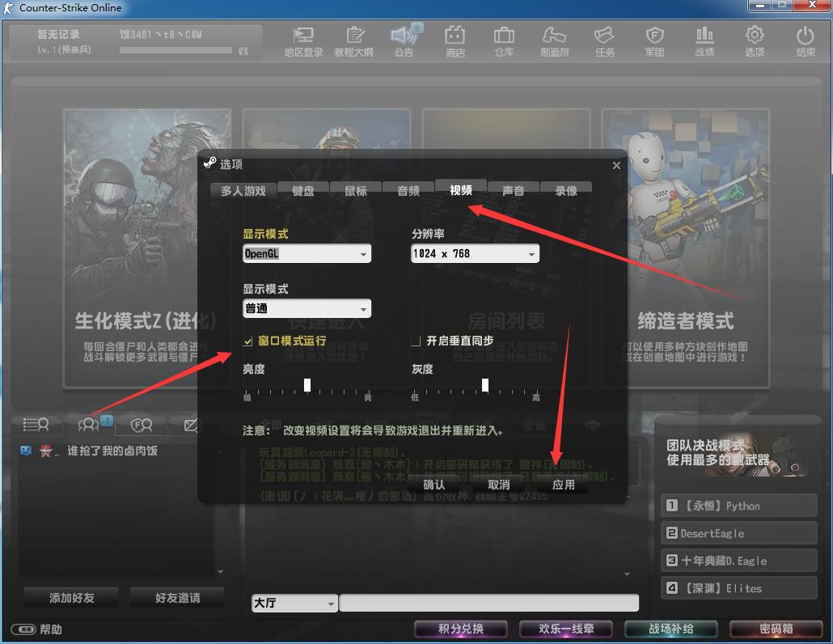Select friend 谁抢了我的卤肉饭
833x644 pixels.
tap(112, 451)
